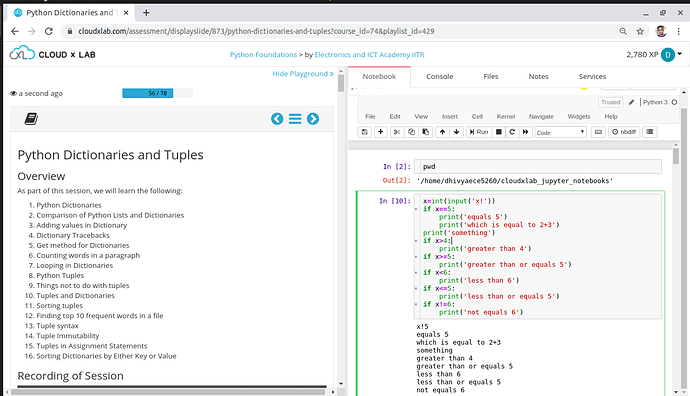690x396 pixels.
Task: Click the list-style toolbar icon after nbdiff
Action: click(x=650, y=132)
